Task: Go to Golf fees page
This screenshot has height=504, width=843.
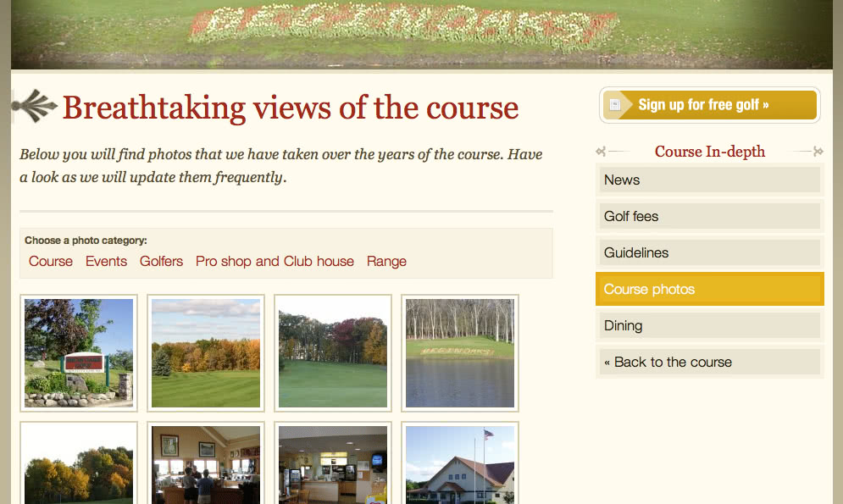Action: click(x=710, y=216)
